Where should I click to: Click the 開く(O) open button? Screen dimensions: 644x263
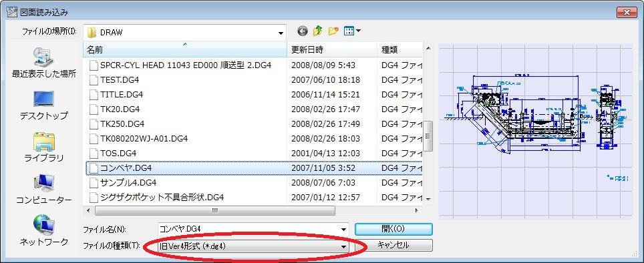[393, 228]
